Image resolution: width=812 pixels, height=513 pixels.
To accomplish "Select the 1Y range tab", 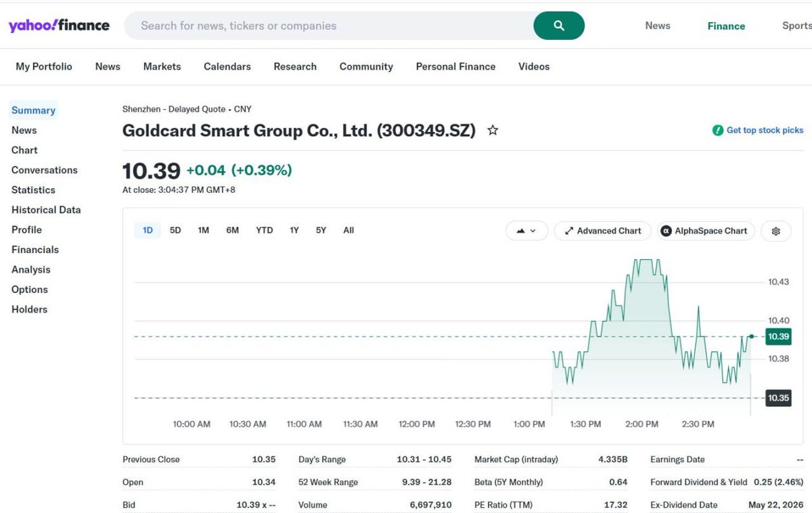I will coord(294,230).
